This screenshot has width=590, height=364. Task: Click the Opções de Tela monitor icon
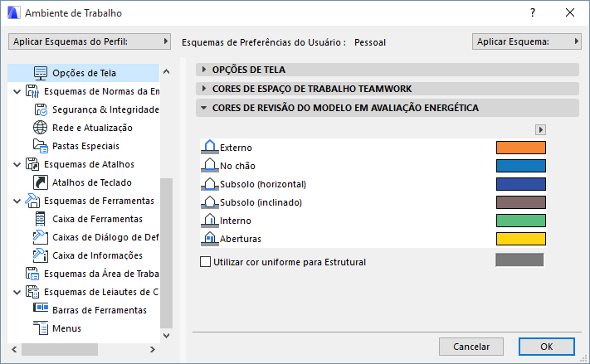click(x=41, y=73)
